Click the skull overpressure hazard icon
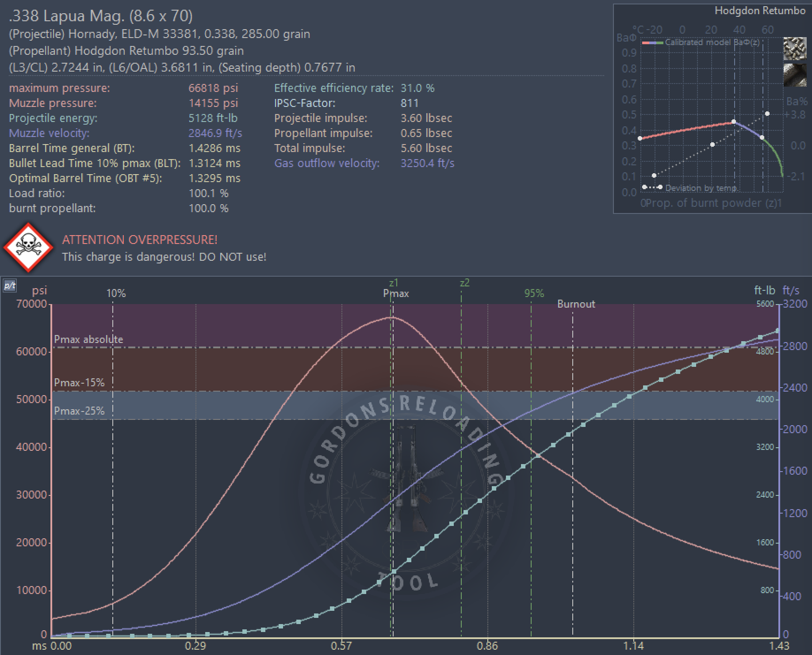Image resolution: width=812 pixels, height=655 pixels. tap(28, 248)
